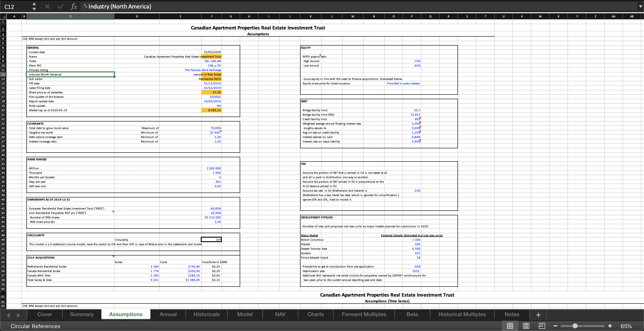Open the Beta sheet tab

[x=412, y=314]
